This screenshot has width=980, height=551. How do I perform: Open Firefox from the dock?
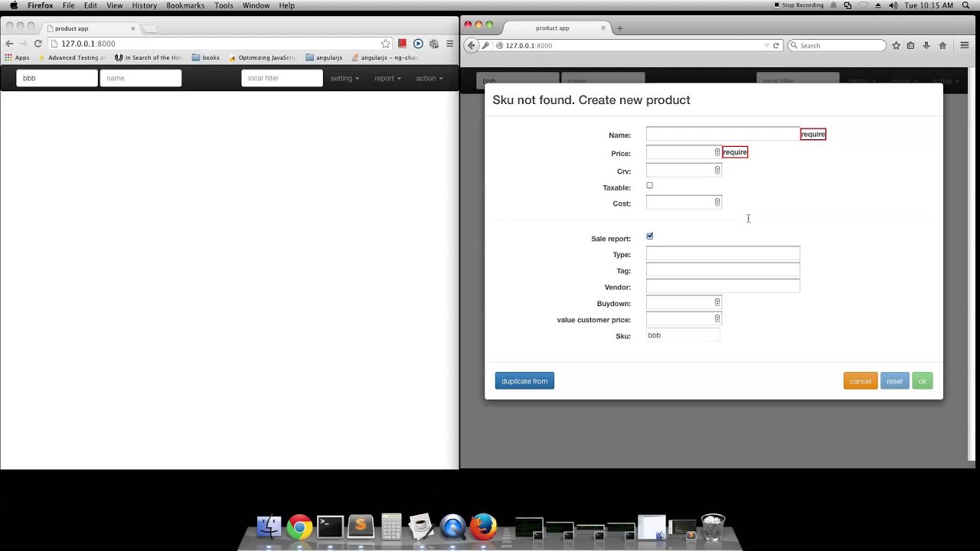point(483,527)
